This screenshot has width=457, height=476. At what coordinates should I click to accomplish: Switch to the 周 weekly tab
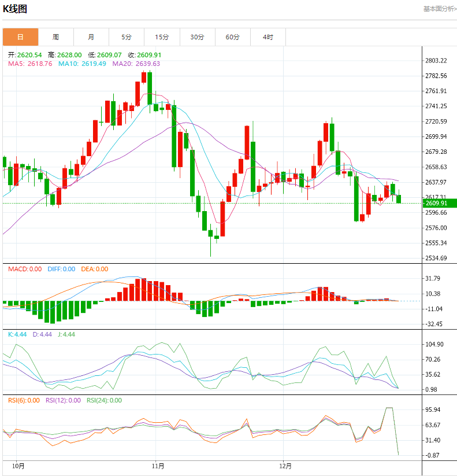[55, 37]
